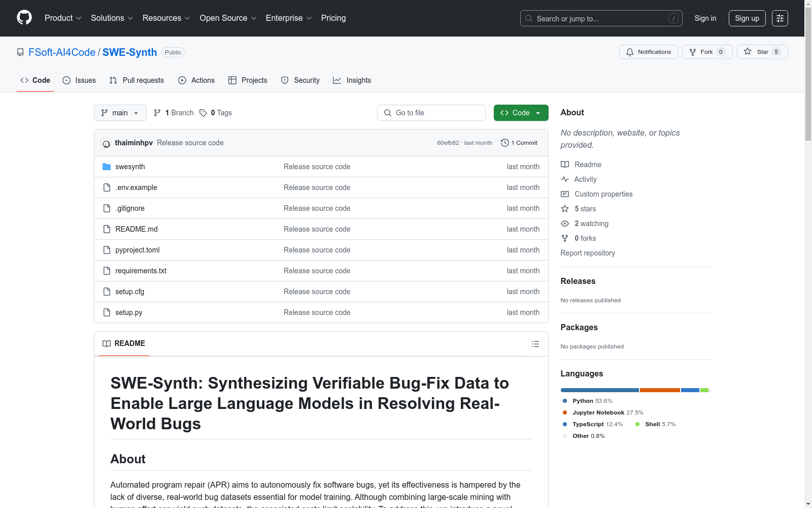Click the branch icon beside 1 Branch
The height and width of the screenshot is (508, 812).
[x=157, y=113]
